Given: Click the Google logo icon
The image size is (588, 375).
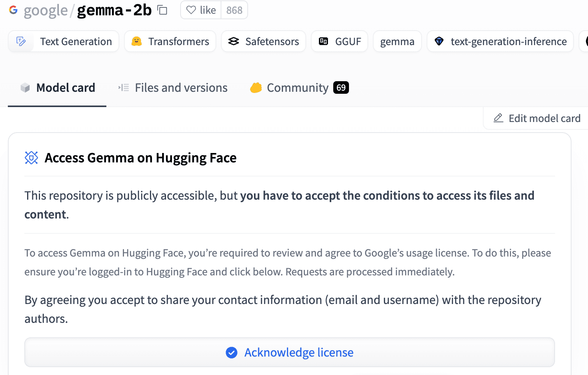Looking at the screenshot, I should [x=13, y=10].
